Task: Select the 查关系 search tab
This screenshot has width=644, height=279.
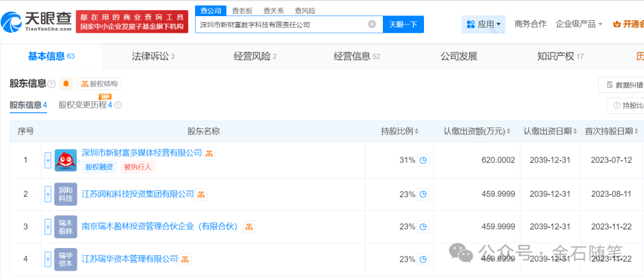Action: tap(274, 11)
